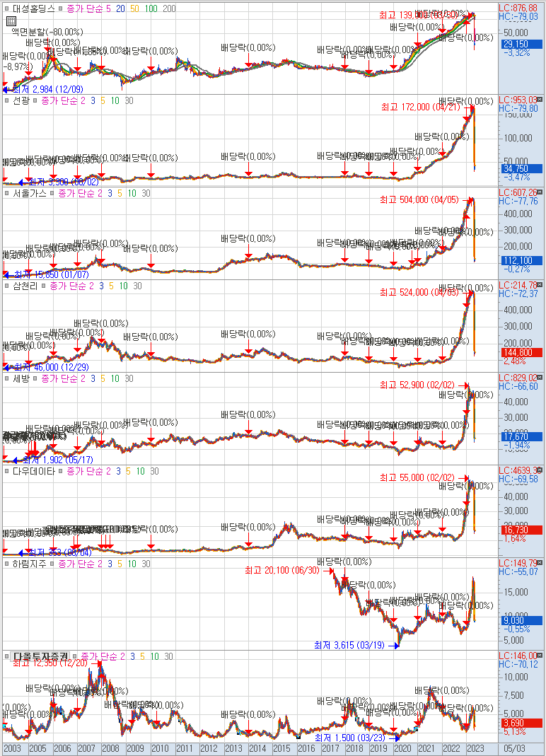Click the LC:876.88 value in 대성홀딩스 panel
This screenshot has width=546, height=756.
(x=518, y=8)
